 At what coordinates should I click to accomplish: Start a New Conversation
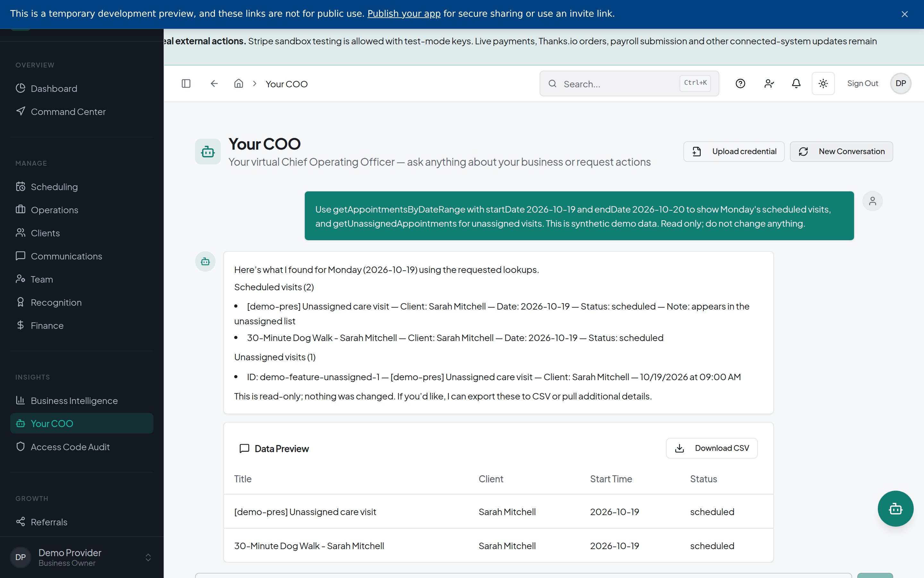[x=841, y=152]
